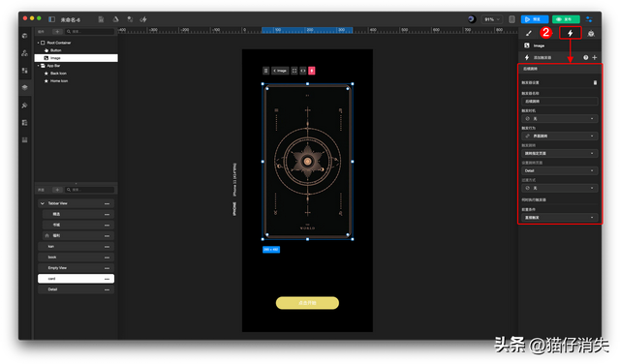
Task: Switch to the bug debug tab
Action: pos(591,34)
